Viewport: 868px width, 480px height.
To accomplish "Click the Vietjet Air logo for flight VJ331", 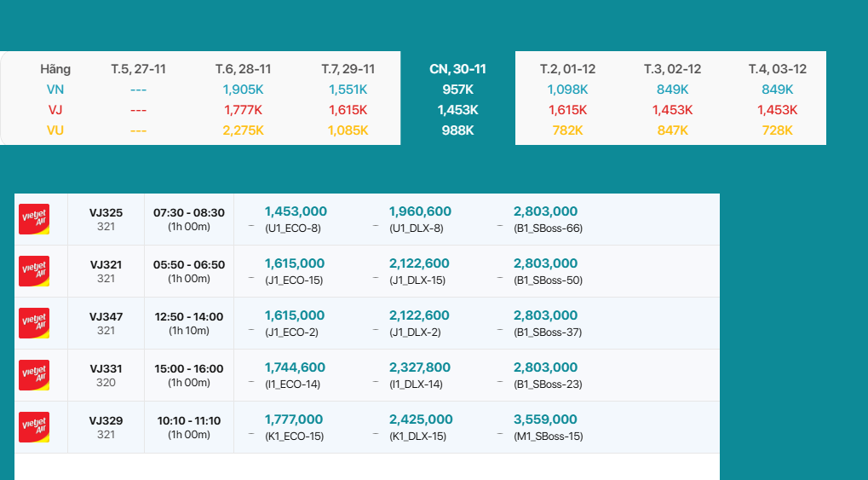I will click(x=34, y=375).
